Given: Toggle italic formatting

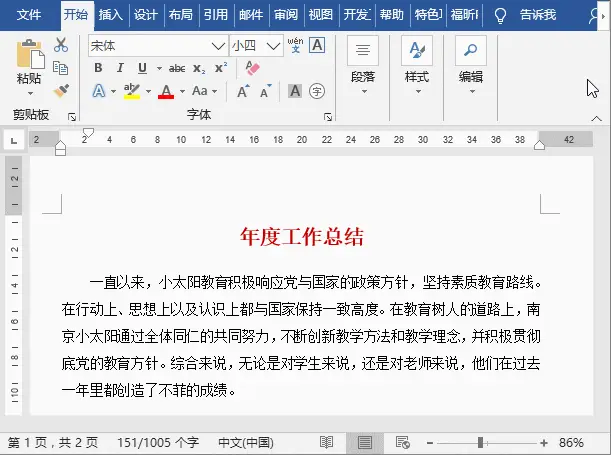Looking at the screenshot, I should pyautogui.click(x=120, y=68).
